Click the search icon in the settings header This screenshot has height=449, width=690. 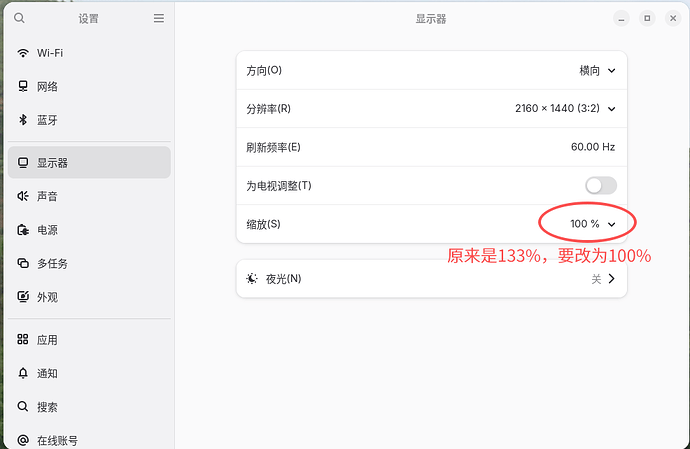tap(20, 18)
